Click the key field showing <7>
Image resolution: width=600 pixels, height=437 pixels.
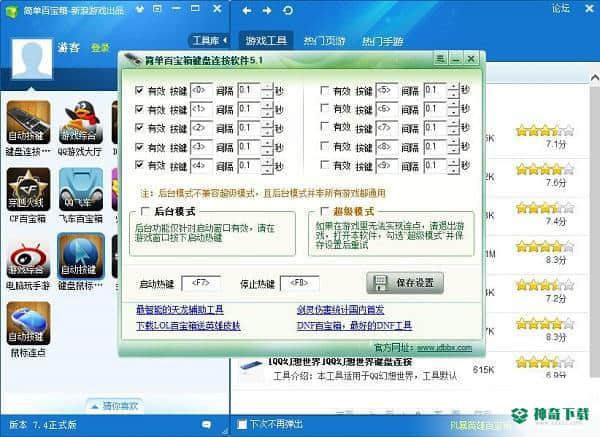pos(387,128)
